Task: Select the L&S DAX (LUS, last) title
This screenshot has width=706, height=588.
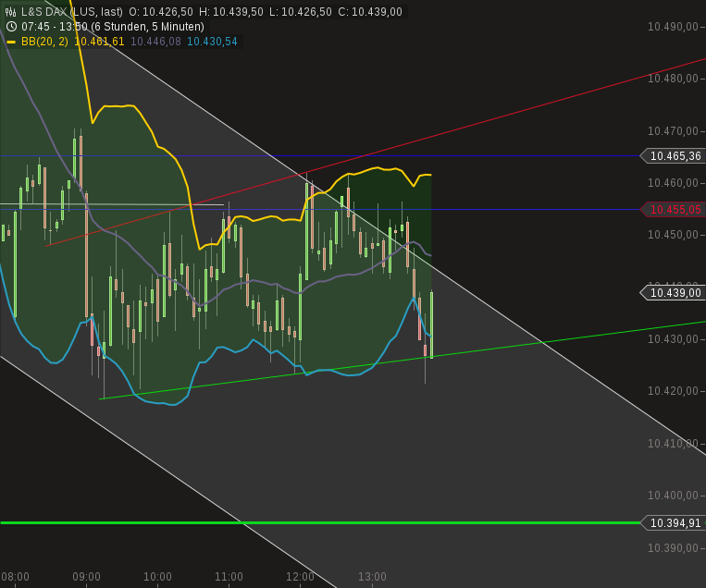Action: (72, 12)
